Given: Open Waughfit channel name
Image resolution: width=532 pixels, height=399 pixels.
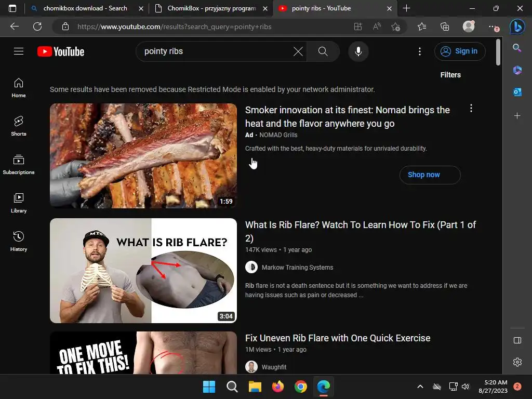Looking at the screenshot, I should click(x=274, y=367).
